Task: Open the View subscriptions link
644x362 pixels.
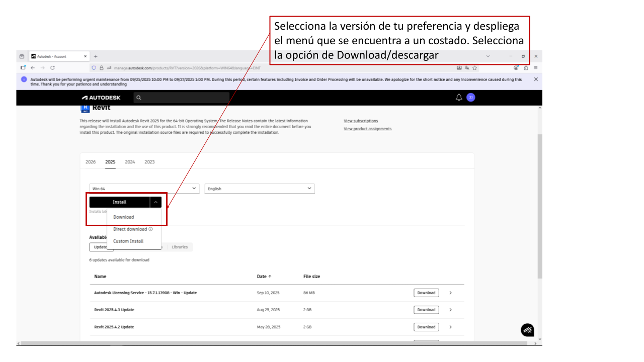Action: [x=361, y=121]
